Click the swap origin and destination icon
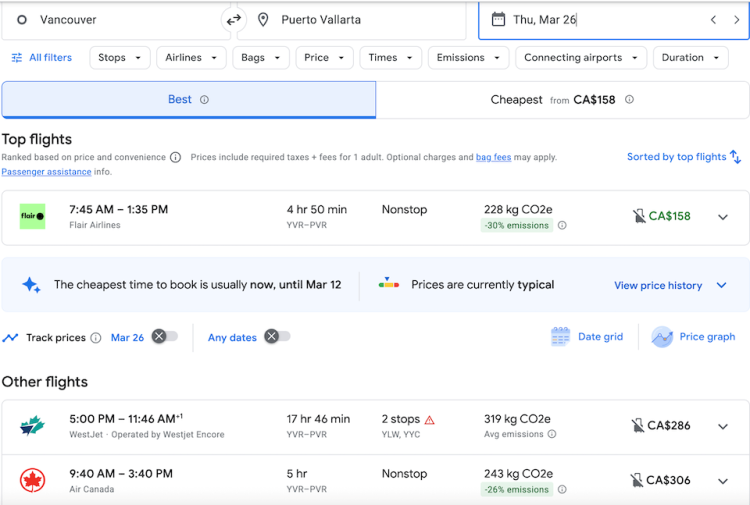 [x=234, y=19]
